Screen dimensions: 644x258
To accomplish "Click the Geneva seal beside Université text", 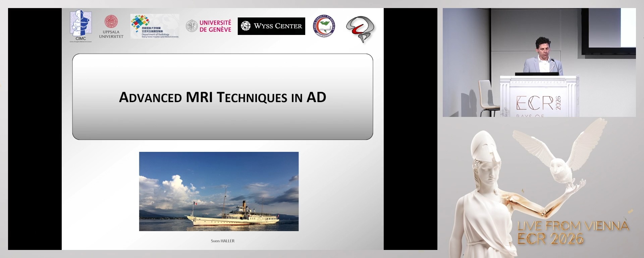I will coord(192,26).
